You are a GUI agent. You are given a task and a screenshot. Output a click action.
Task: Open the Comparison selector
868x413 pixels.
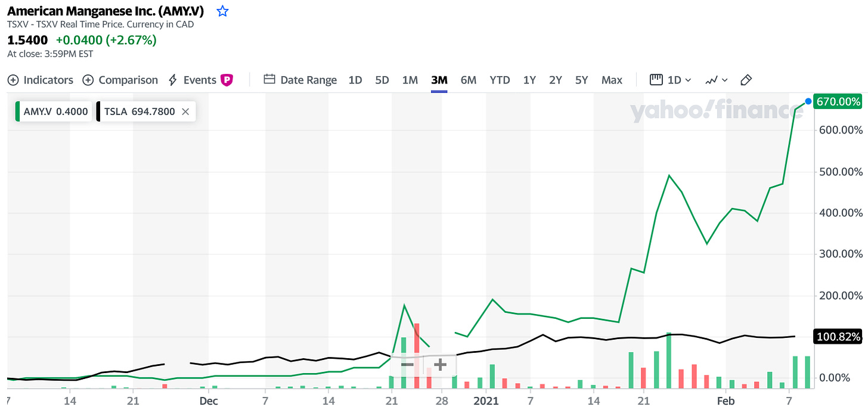120,80
